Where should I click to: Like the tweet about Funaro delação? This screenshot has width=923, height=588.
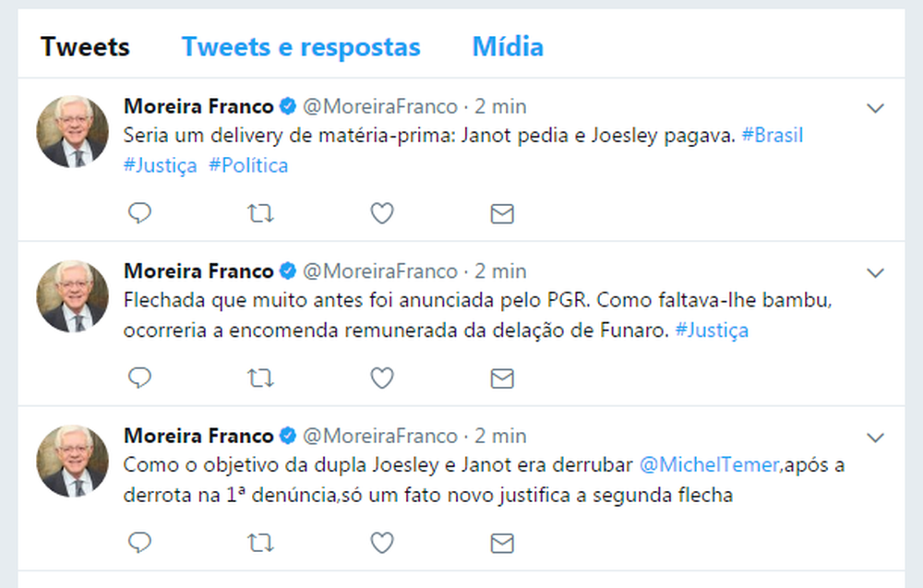point(382,378)
